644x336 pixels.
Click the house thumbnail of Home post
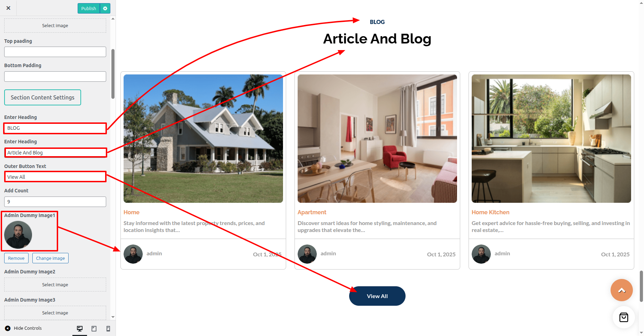[203, 138]
